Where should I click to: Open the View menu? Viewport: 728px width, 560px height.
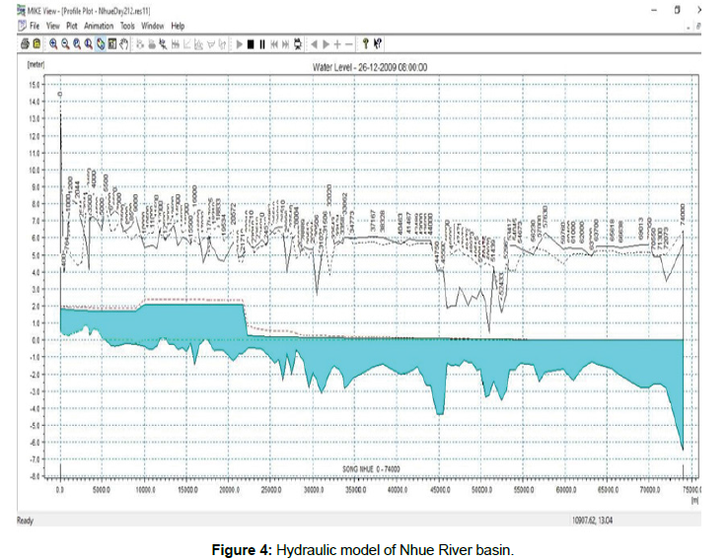pos(54,26)
